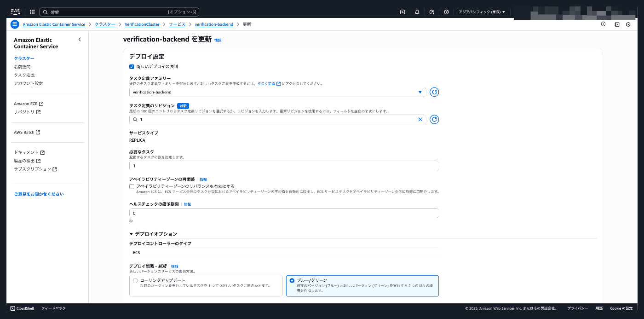Open プライバシー in the footer
644x319 pixels.
pyautogui.click(x=577, y=308)
